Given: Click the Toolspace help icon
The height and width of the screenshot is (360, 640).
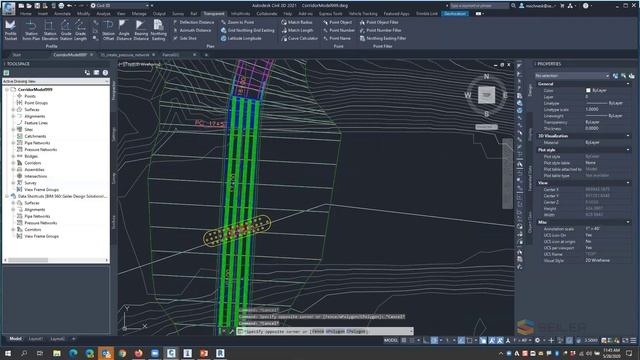Looking at the screenshot, I should 105,73.
